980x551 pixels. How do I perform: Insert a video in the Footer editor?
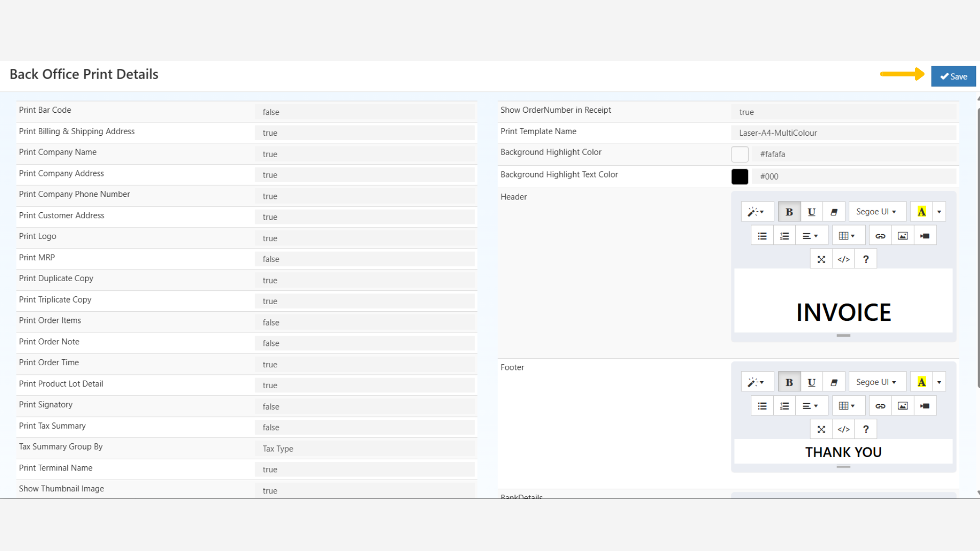pos(924,405)
